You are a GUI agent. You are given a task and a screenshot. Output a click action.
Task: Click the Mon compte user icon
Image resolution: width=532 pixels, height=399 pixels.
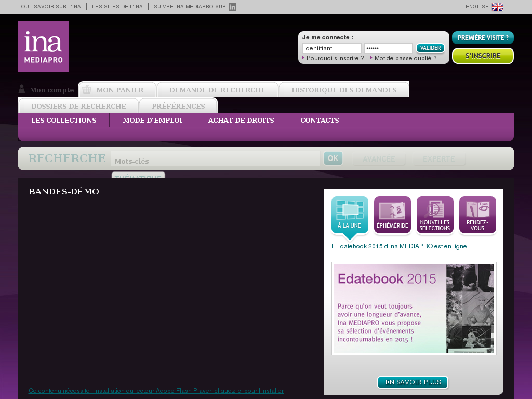(x=22, y=89)
